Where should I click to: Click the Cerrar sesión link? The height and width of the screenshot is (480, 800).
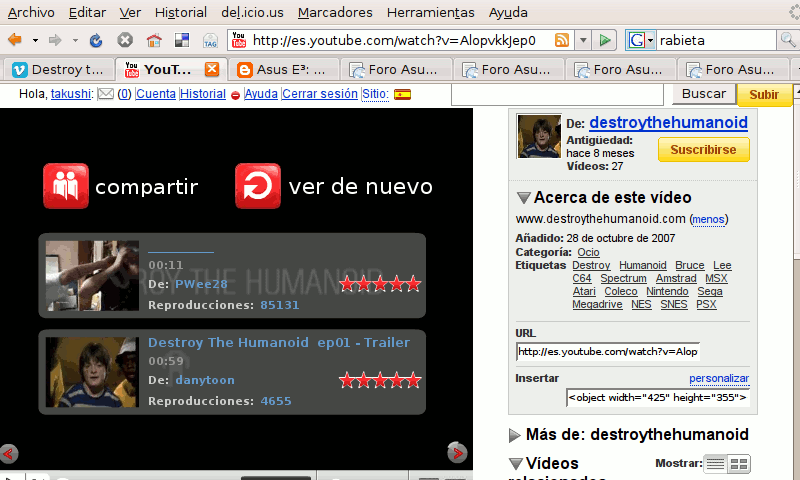coord(320,94)
